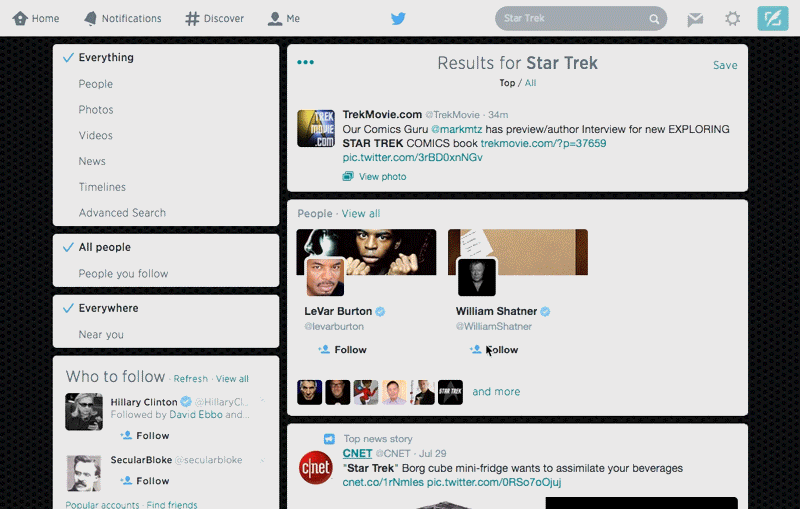800x509 pixels.
Task: Click the View photo icon on TrekMovie tweet
Action: pyautogui.click(x=348, y=176)
